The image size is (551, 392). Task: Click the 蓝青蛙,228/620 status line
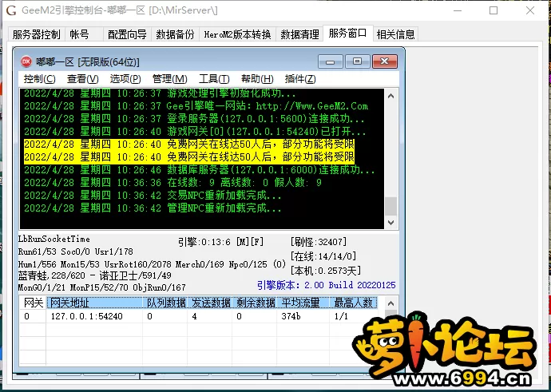point(95,275)
